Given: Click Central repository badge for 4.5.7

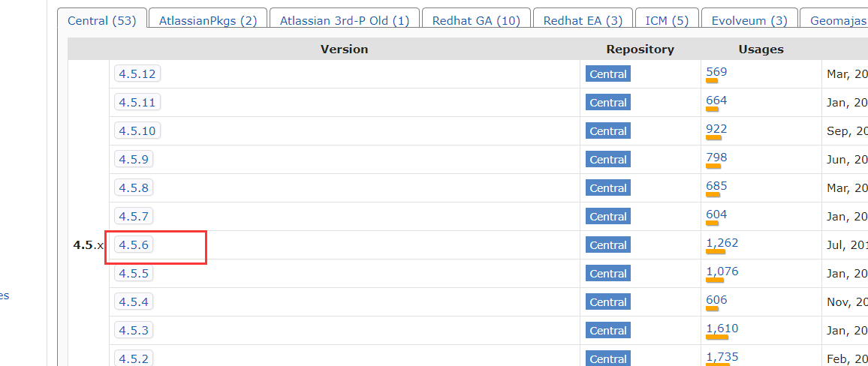Looking at the screenshot, I should (608, 217).
